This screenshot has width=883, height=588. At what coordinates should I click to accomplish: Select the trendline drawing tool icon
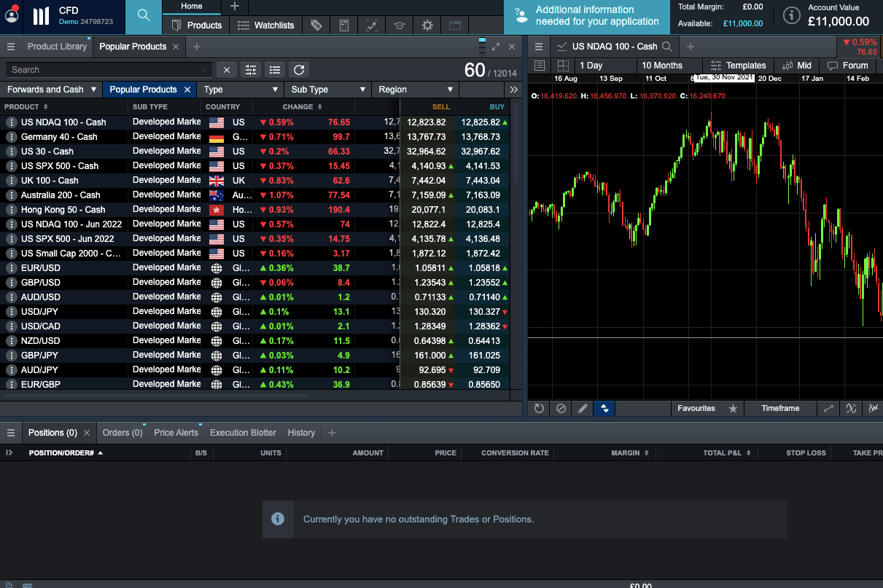[828, 408]
